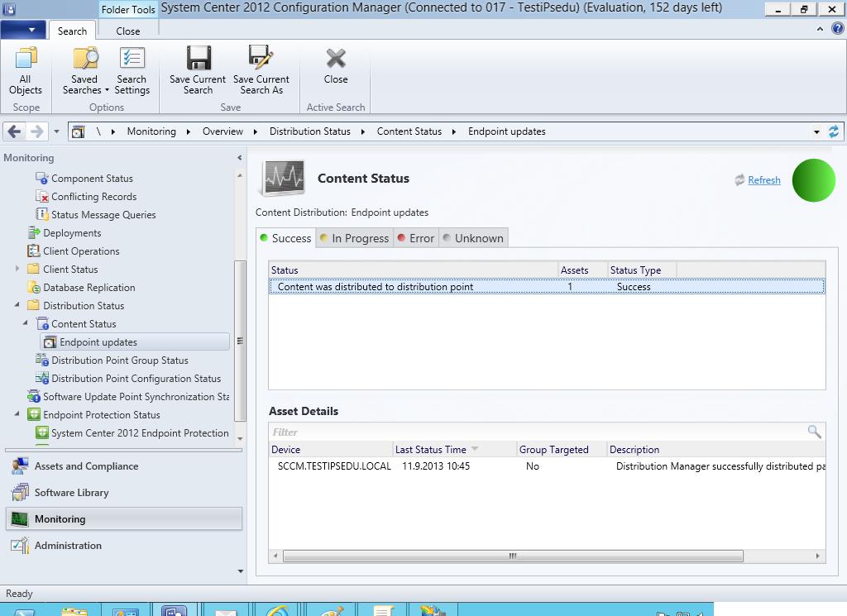Click the Administration workspace icon
847x616 pixels.
20,545
